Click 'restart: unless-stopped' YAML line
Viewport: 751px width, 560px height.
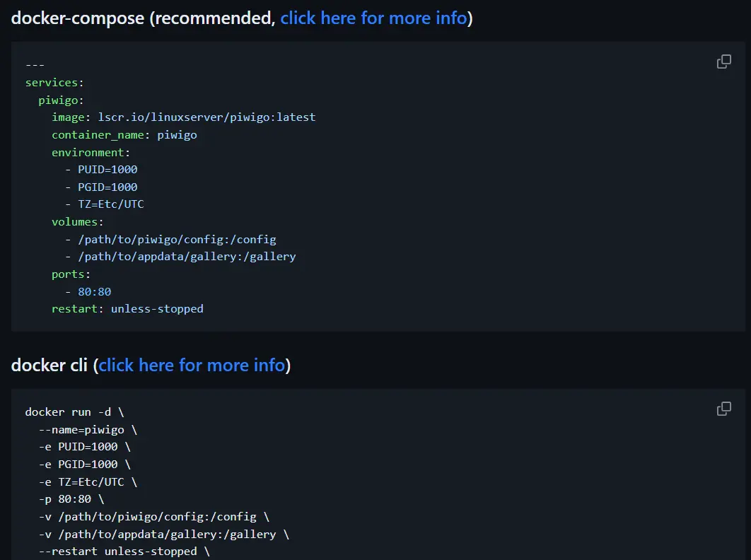[127, 309]
